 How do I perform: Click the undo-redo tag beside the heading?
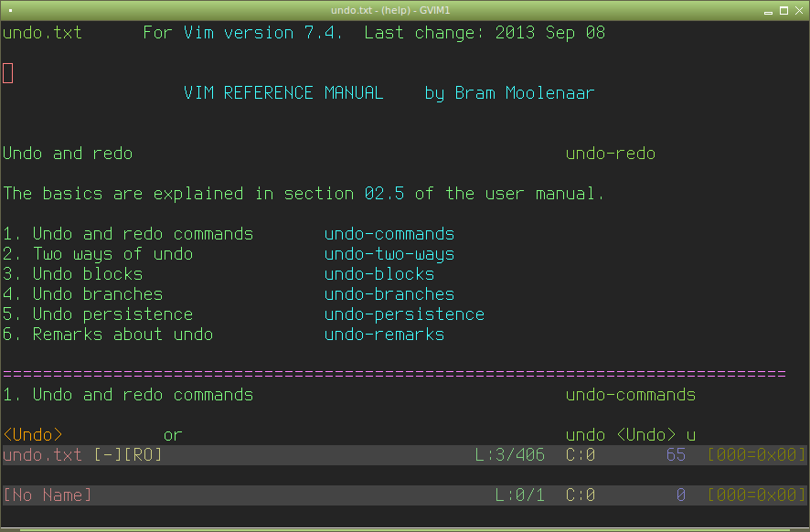(x=610, y=154)
